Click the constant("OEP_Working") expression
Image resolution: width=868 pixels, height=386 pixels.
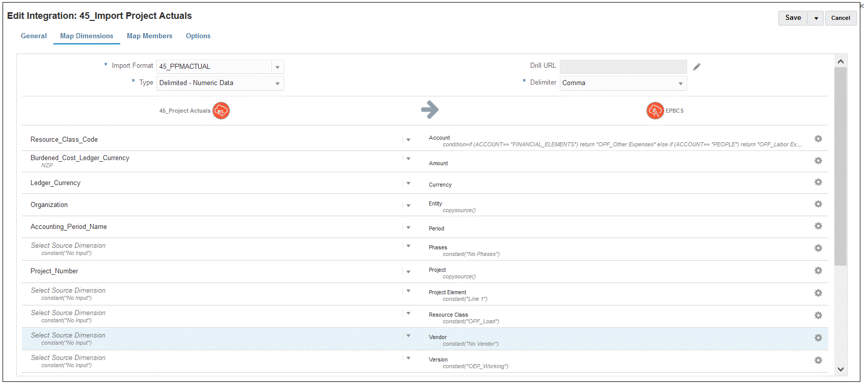(475, 366)
